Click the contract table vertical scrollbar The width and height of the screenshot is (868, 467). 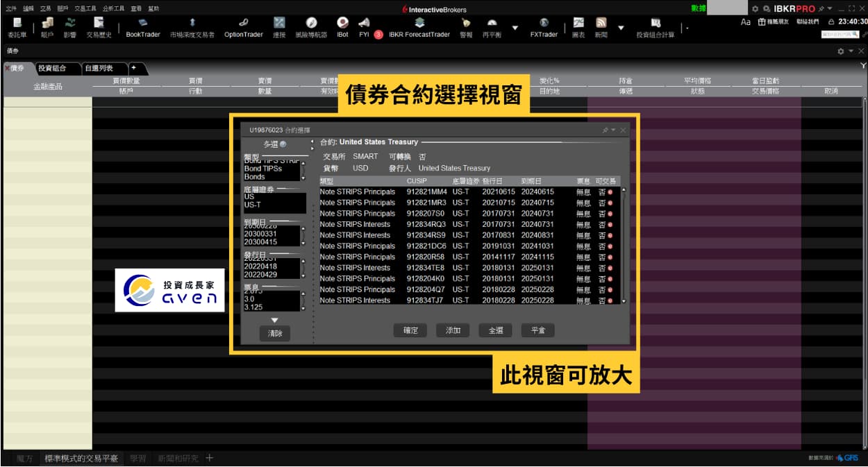624,245
